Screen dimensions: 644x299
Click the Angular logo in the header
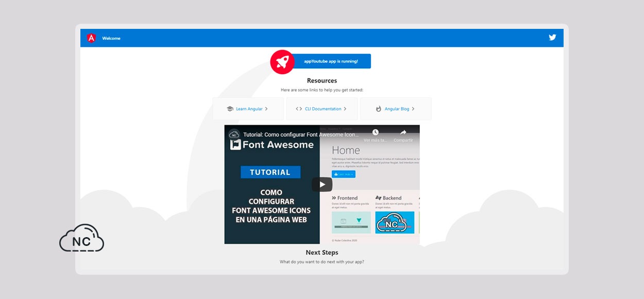[91, 38]
